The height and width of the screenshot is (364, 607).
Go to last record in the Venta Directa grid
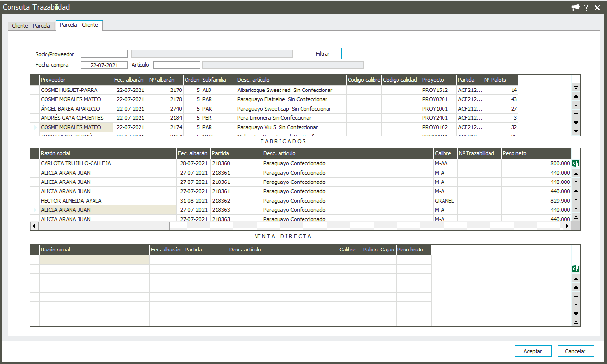tap(576, 322)
